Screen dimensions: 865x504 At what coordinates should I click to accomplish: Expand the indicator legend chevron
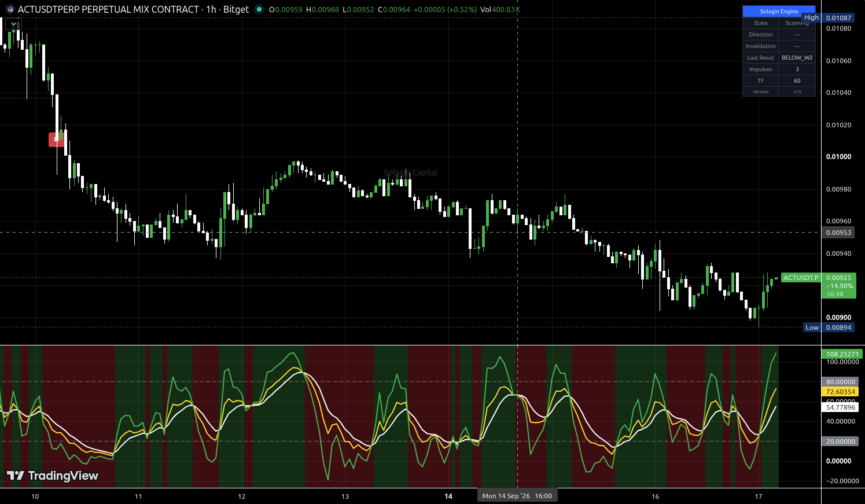click(13, 24)
